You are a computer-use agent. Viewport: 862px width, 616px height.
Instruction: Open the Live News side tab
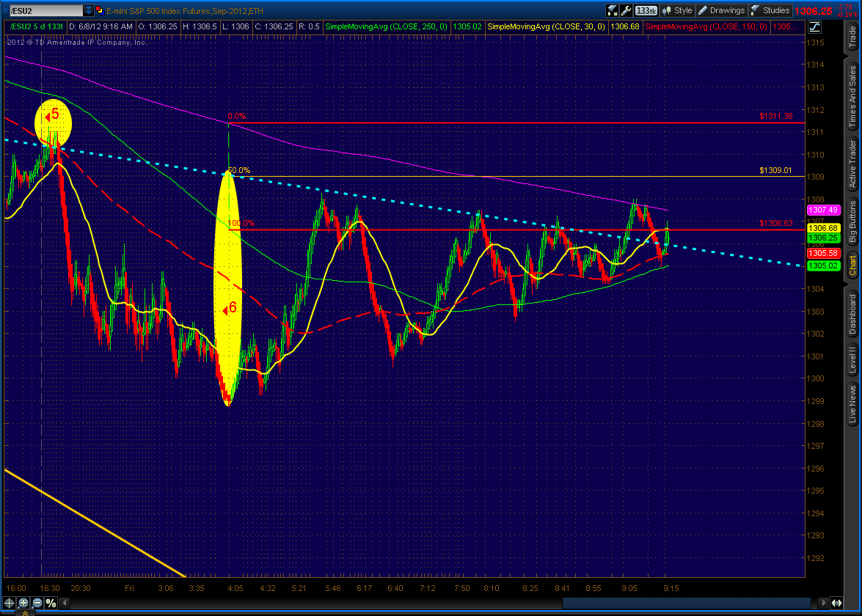pyautogui.click(x=852, y=404)
